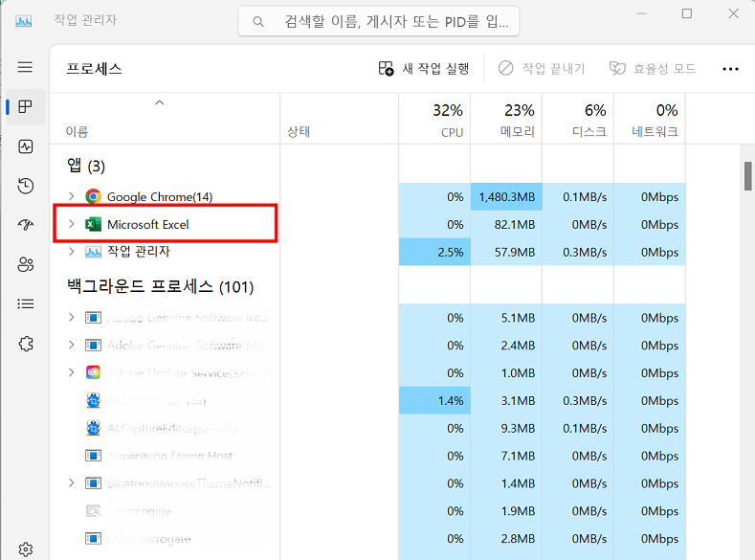This screenshot has height=560, width=755.
Task: Click the COM Surrogate process icon
Action: (93, 538)
